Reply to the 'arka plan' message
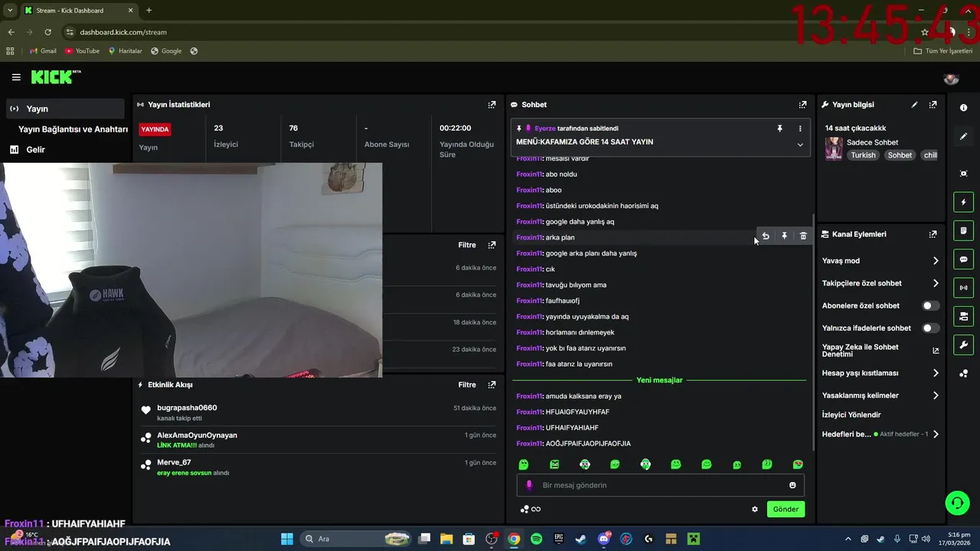Screen dimensions: 980x551 click(x=766, y=236)
